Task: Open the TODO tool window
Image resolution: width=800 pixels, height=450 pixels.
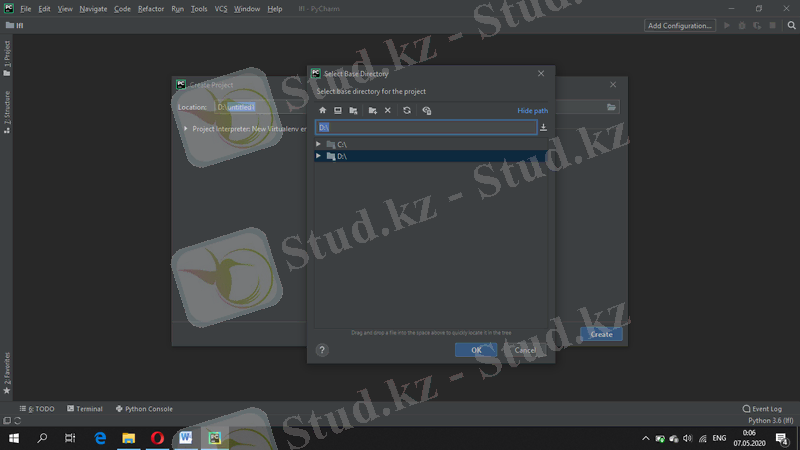Action: click(37, 409)
